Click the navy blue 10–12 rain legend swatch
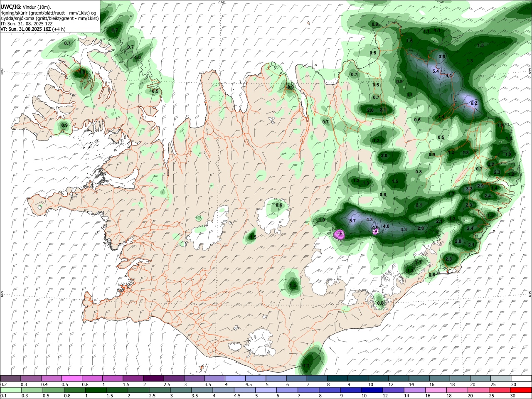The image size is (532, 399). click(x=372, y=390)
